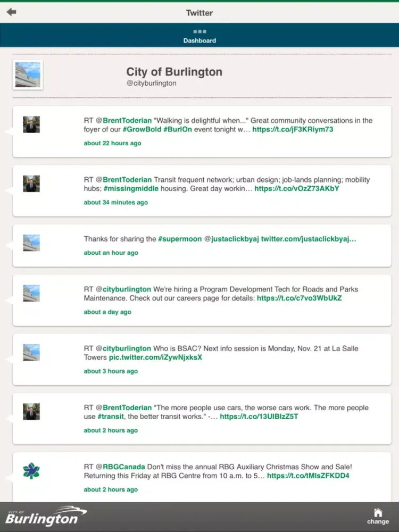Image resolution: width=399 pixels, height=532 pixels.
Task: Open the City of Burlington profile picture
Action: click(28, 75)
